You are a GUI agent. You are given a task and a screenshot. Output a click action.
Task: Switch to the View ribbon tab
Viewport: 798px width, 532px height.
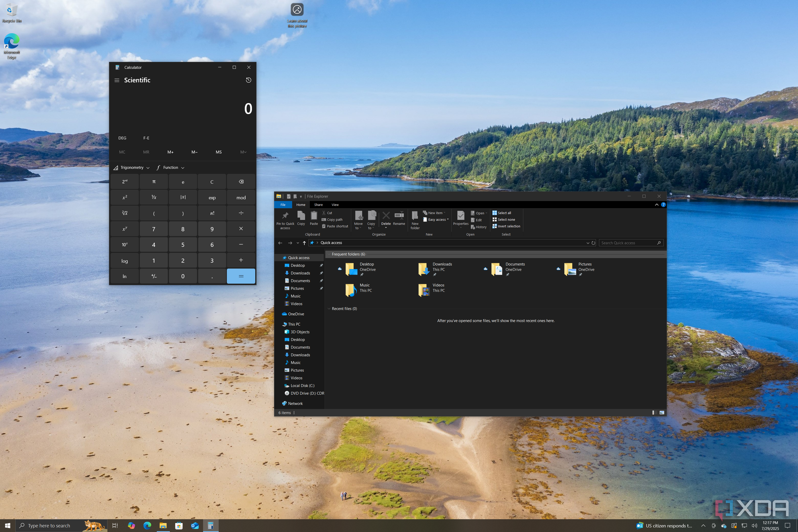[335, 205]
